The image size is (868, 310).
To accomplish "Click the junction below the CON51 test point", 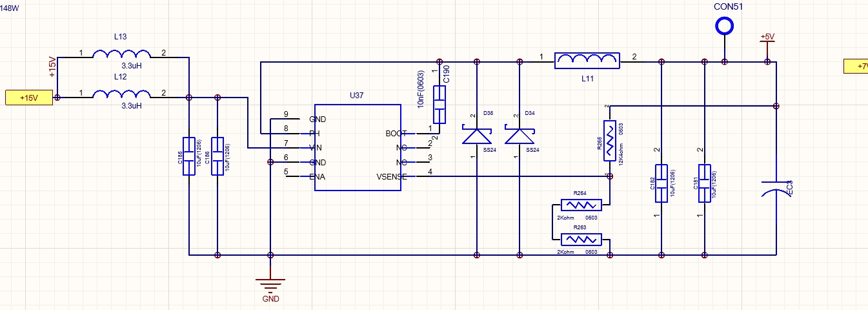I will [x=724, y=62].
